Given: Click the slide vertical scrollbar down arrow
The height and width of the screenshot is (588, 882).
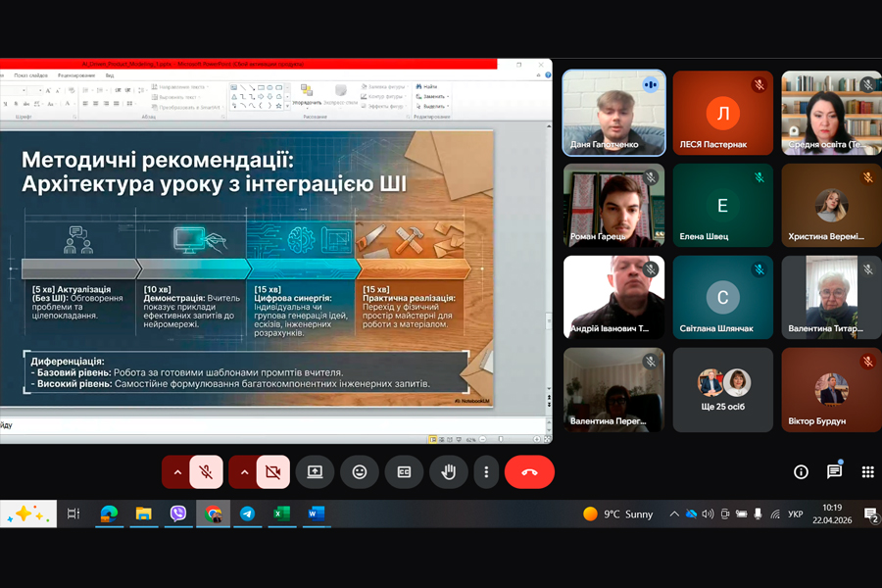Looking at the screenshot, I should click(x=549, y=388).
